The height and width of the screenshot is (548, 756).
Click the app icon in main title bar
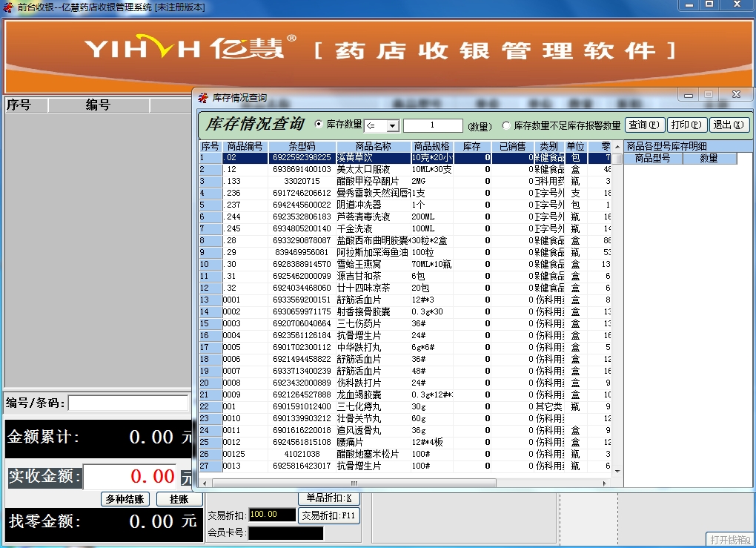pyautogui.click(x=8, y=7)
